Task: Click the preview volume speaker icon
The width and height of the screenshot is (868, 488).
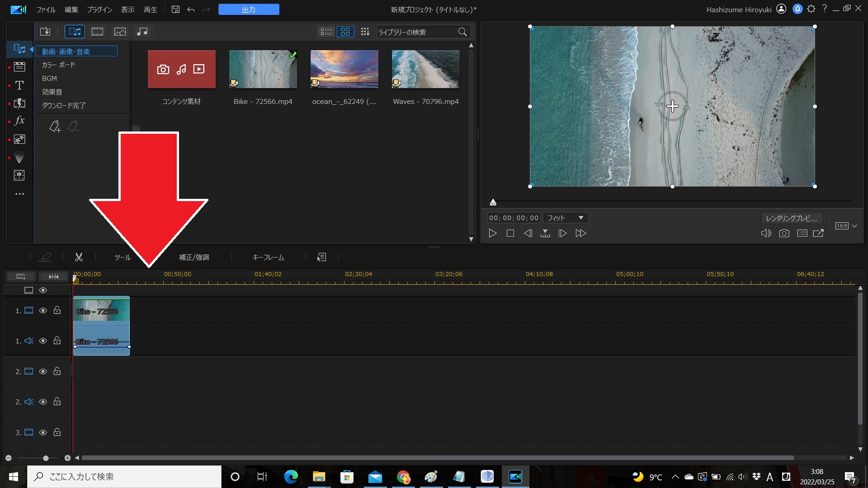Action: [x=766, y=233]
